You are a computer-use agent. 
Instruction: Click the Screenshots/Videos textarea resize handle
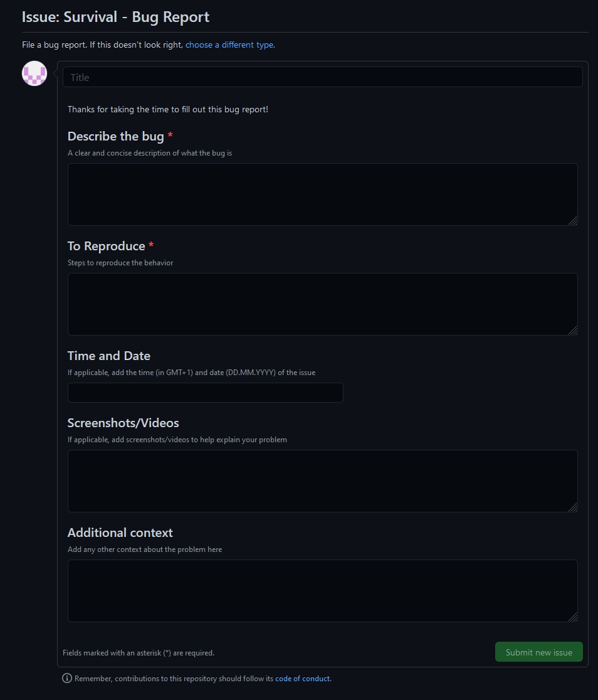[572, 507]
